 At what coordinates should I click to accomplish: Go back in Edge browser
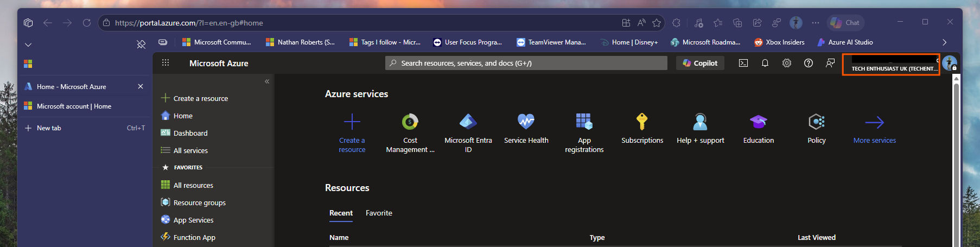48,23
